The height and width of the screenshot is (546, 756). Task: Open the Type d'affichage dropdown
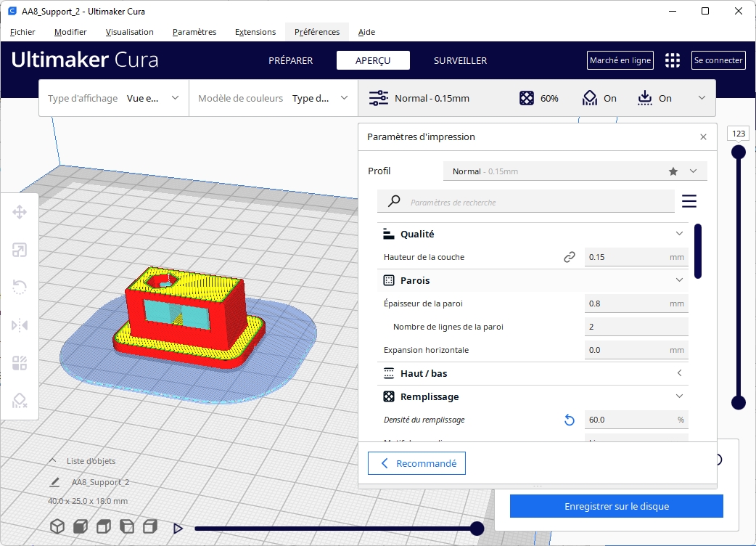[113, 98]
